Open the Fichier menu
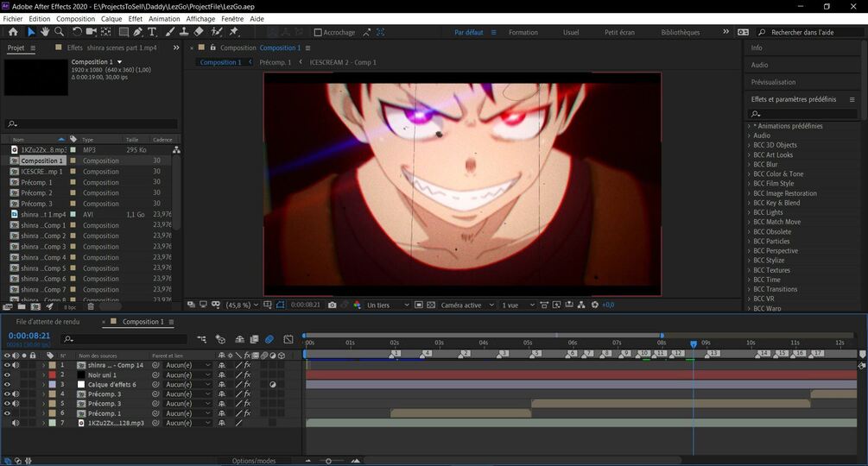Viewport: 868px width, 466px height. click(13, 19)
